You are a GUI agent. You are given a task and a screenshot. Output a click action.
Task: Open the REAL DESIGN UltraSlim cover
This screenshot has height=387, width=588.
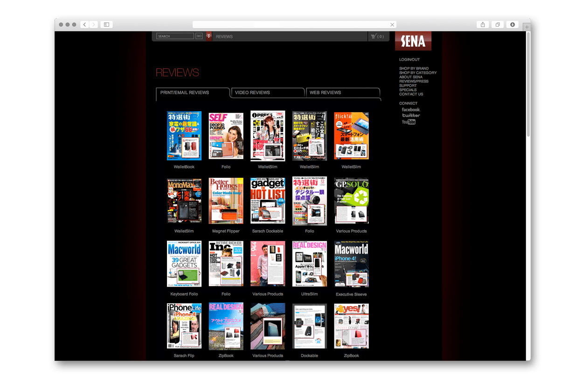point(310,264)
